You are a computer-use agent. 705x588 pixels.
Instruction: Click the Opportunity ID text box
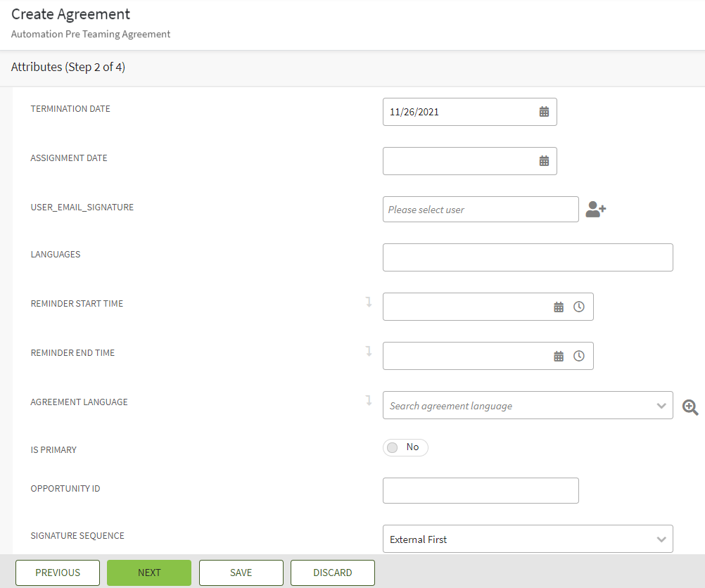[x=481, y=491]
